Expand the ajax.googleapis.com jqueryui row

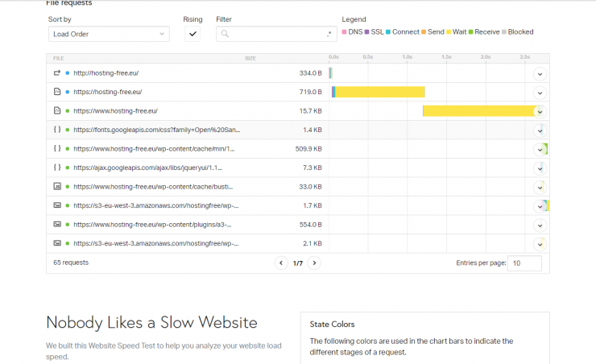540,168
